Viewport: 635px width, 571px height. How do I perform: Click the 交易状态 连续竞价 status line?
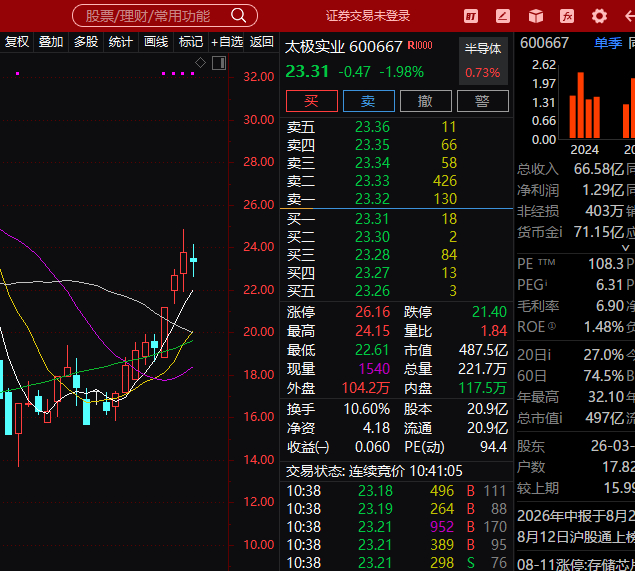(375, 471)
